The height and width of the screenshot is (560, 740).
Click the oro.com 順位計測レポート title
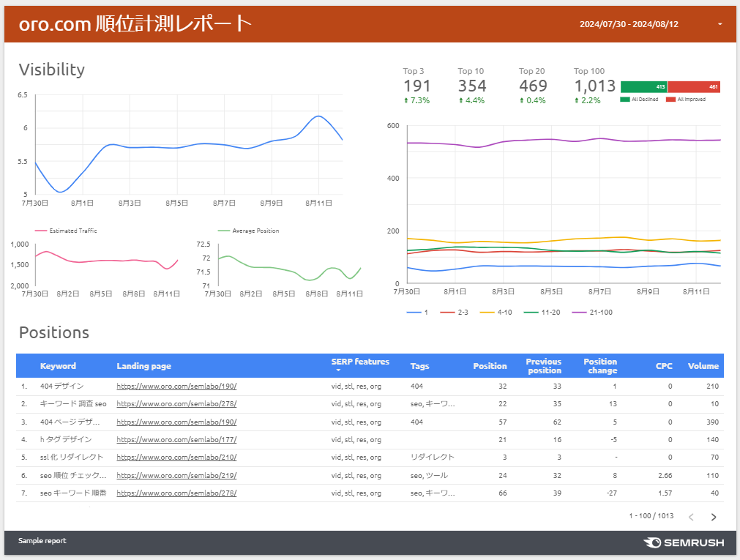click(x=135, y=23)
